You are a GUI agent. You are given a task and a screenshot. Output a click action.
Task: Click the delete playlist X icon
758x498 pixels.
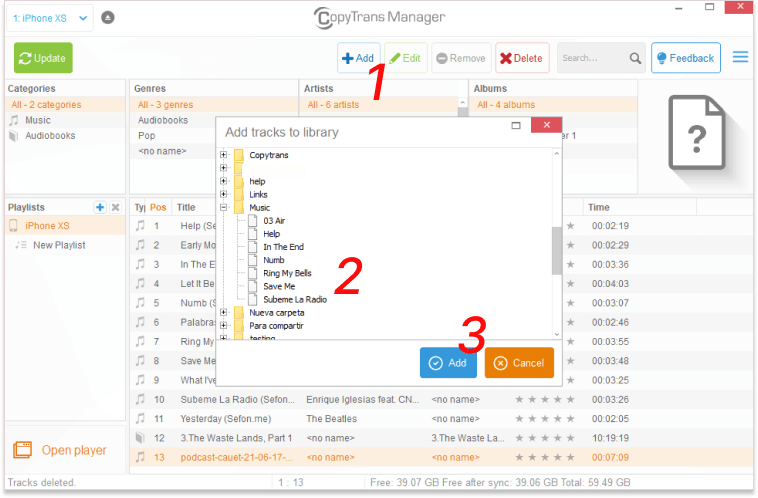tap(115, 207)
